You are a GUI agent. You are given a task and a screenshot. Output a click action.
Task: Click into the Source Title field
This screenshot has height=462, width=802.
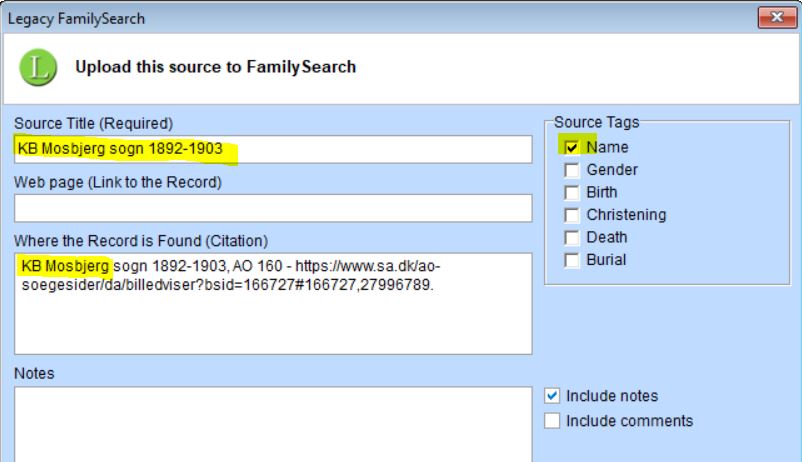coord(273,149)
